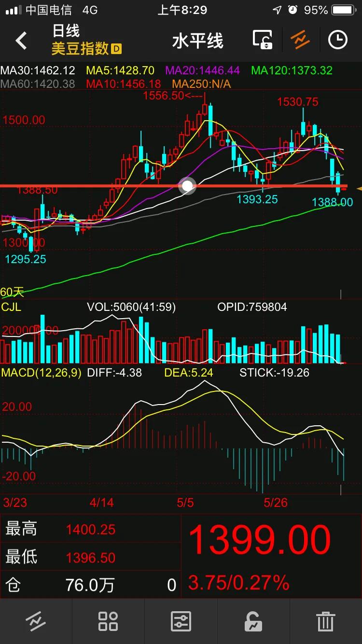Tap the 1399.00 latest price
This screenshot has height=644, width=362.
click(x=259, y=540)
